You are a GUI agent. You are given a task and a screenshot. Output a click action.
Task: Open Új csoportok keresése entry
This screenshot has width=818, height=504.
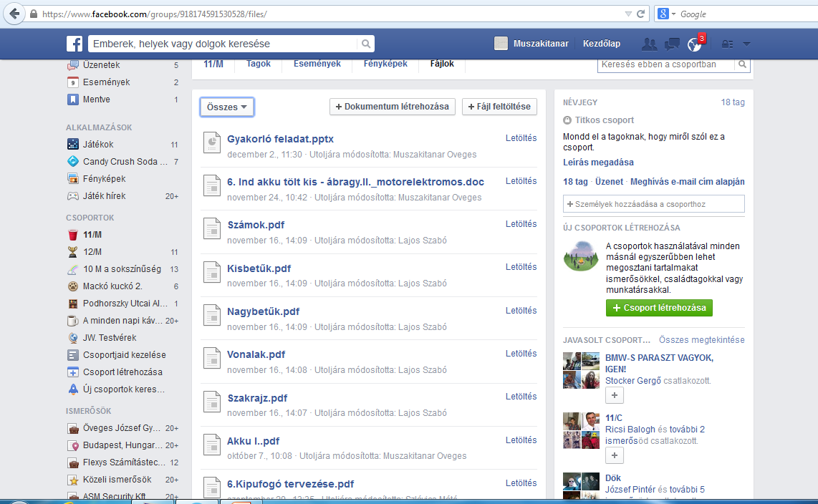(x=122, y=389)
